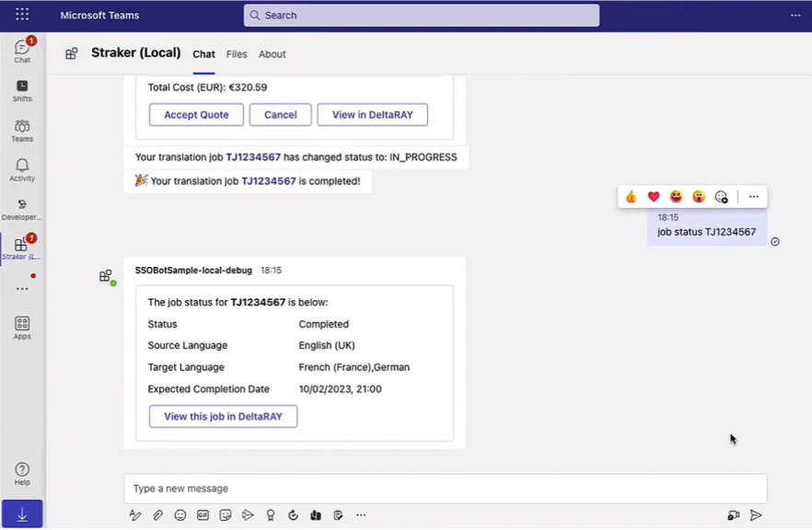This screenshot has height=530, width=812.
Task: Focus the Search box
Action: point(422,16)
